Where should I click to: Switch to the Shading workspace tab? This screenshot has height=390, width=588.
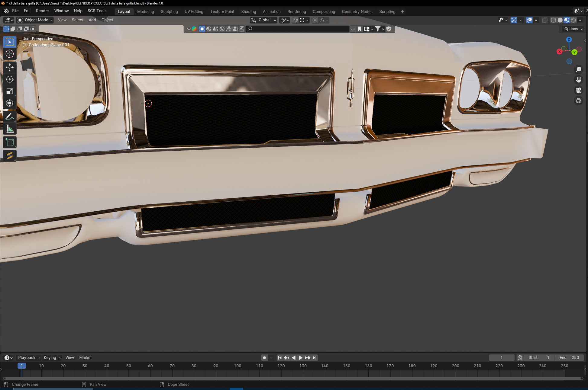(248, 11)
